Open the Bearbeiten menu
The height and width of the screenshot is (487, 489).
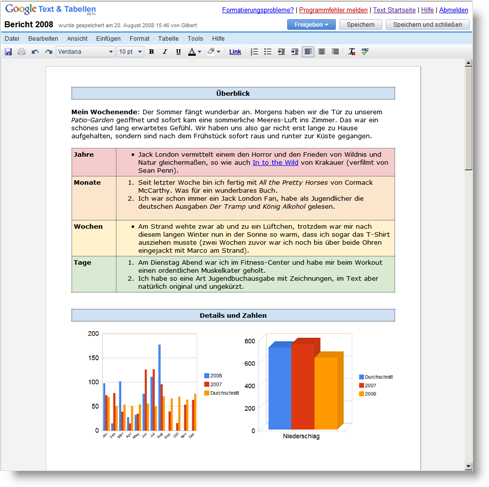[43, 39]
